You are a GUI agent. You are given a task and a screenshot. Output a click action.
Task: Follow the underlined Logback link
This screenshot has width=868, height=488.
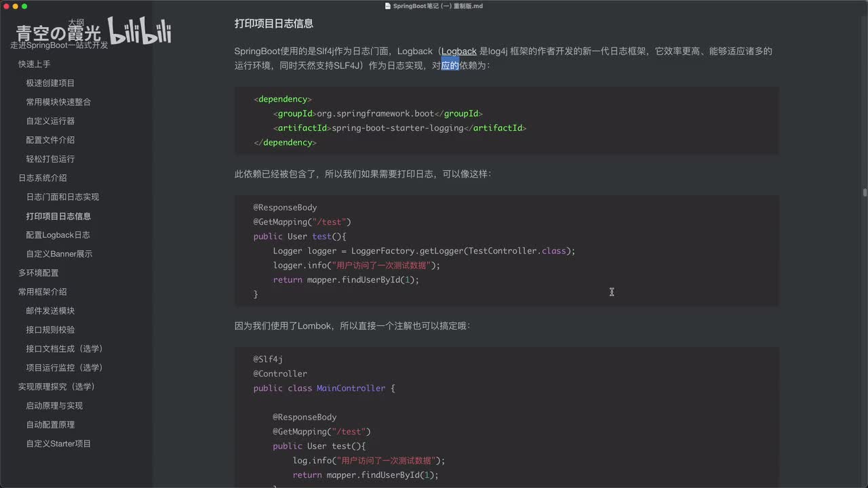click(459, 51)
